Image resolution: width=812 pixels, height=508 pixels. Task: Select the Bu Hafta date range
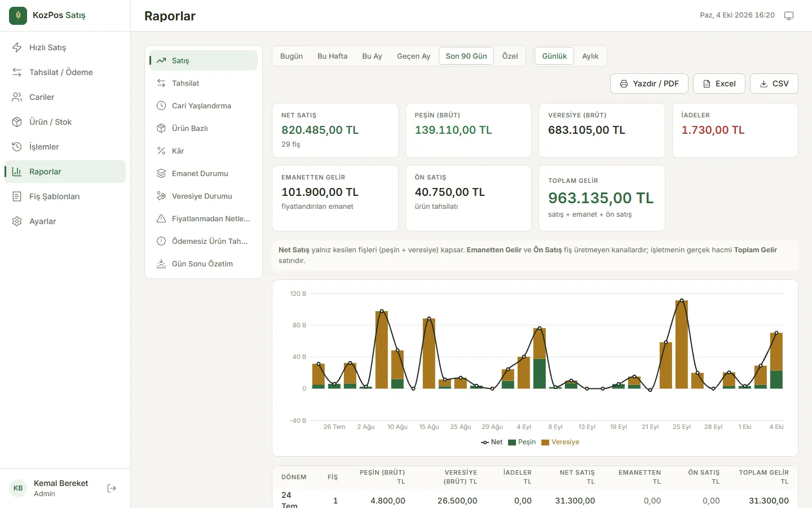pos(333,56)
